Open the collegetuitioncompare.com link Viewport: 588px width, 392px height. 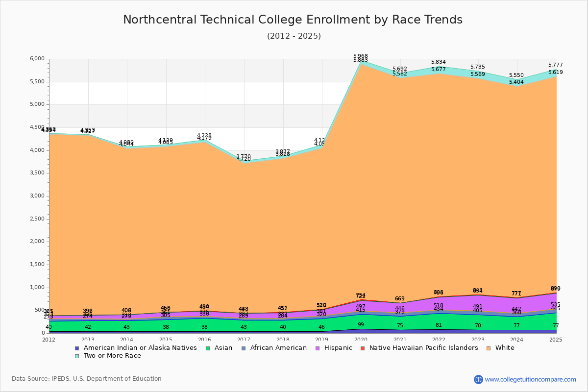point(531,379)
